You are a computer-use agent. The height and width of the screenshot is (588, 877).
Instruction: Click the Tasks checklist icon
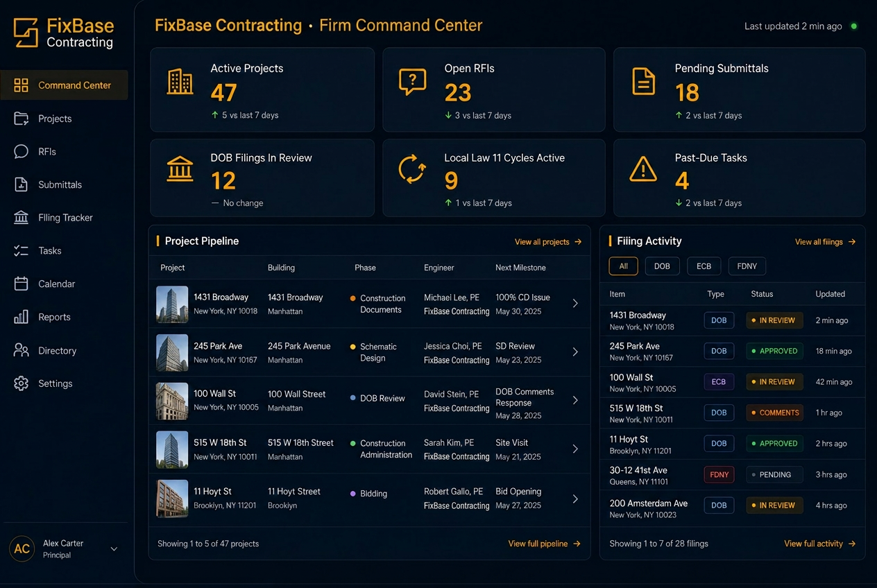(x=22, y=250)
